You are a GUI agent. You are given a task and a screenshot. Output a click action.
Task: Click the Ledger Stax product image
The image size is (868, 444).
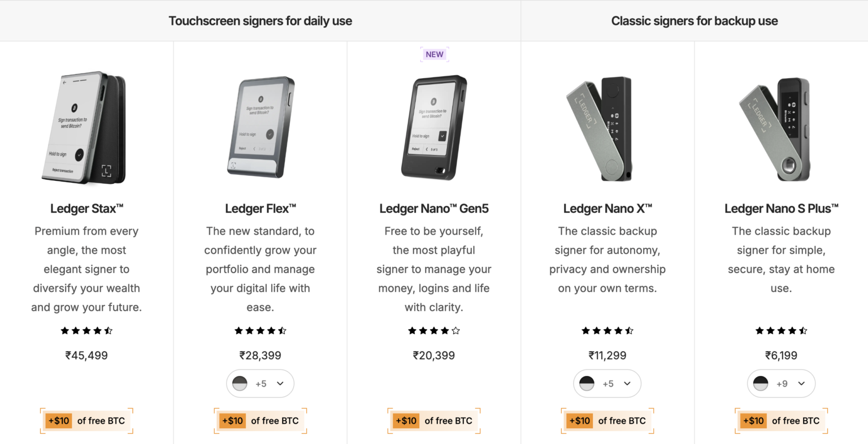click(x=86, y=127)
